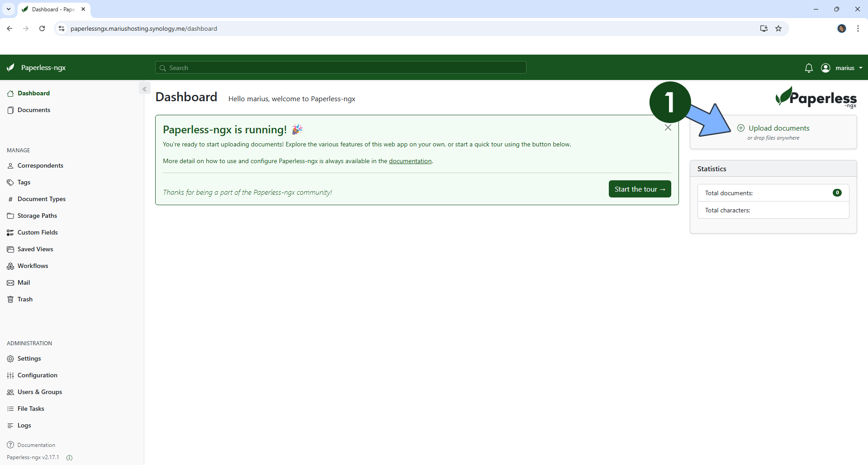Screen dimensions: 868x465
Task: Go to Tags page
Action: point(24,182)
